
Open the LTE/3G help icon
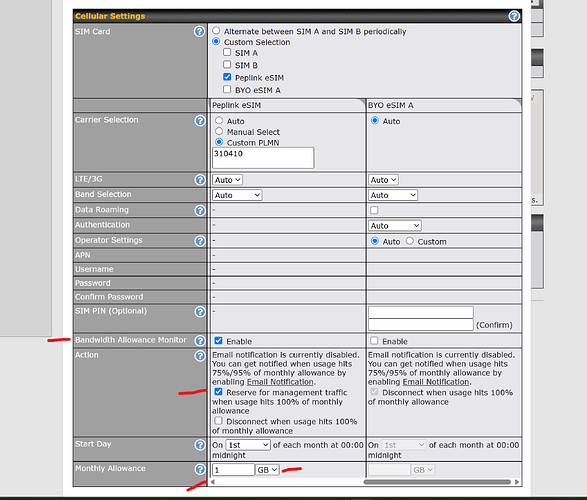click(200, 180)
